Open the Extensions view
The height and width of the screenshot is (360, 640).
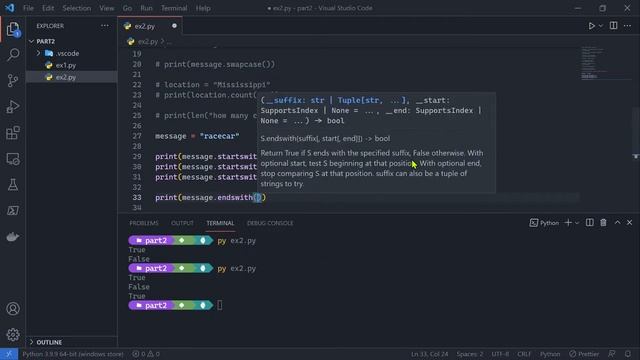tap(13, 133)
